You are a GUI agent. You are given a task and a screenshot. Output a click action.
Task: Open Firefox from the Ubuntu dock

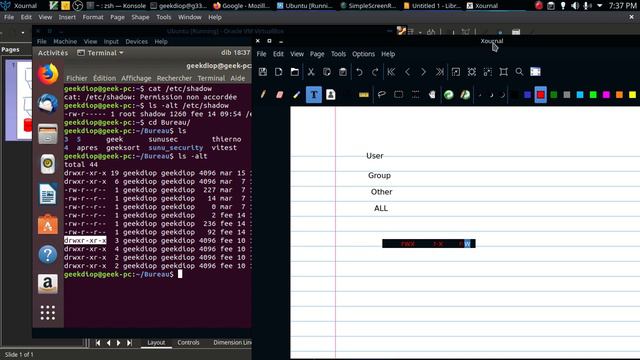coord(48,74)
